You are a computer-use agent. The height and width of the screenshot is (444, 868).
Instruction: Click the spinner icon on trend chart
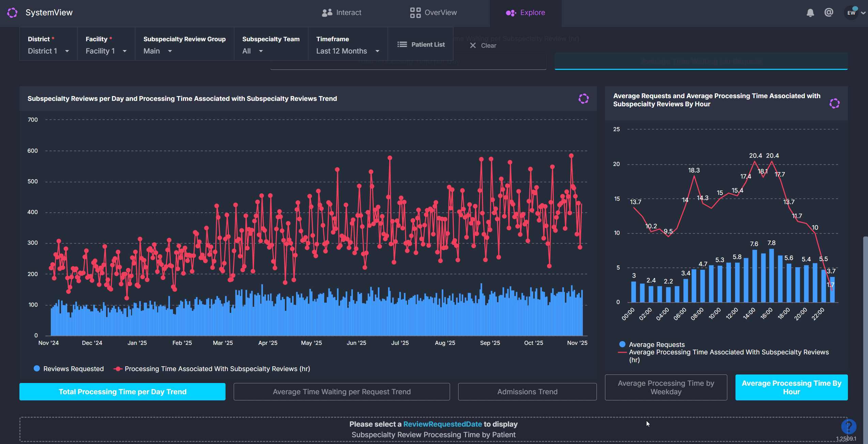point(583,99)
